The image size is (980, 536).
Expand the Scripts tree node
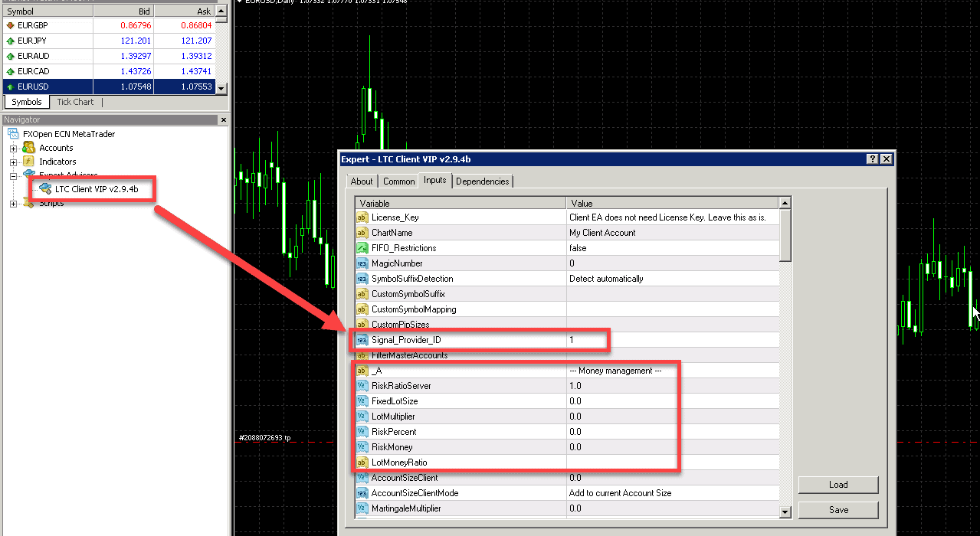(13, 204)
